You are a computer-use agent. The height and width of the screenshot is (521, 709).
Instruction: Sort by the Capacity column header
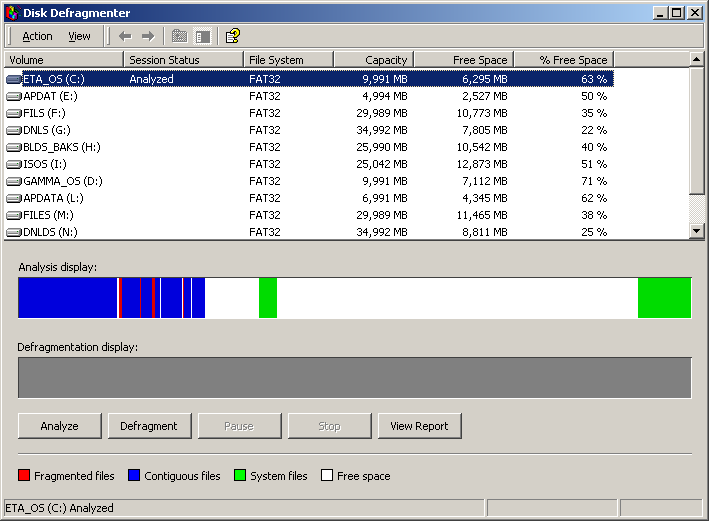[373, 60]
